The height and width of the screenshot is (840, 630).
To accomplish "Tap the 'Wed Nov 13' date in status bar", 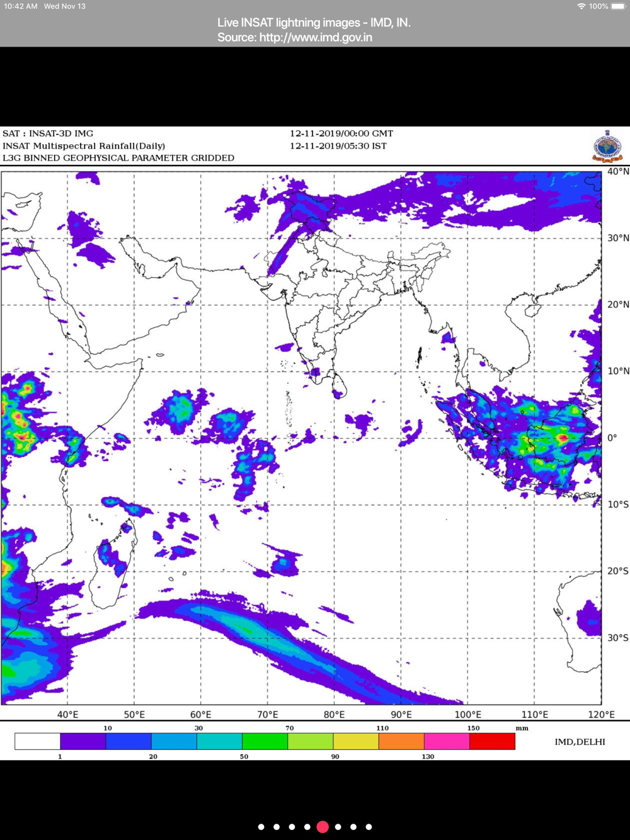I will [x=65, y=6].
